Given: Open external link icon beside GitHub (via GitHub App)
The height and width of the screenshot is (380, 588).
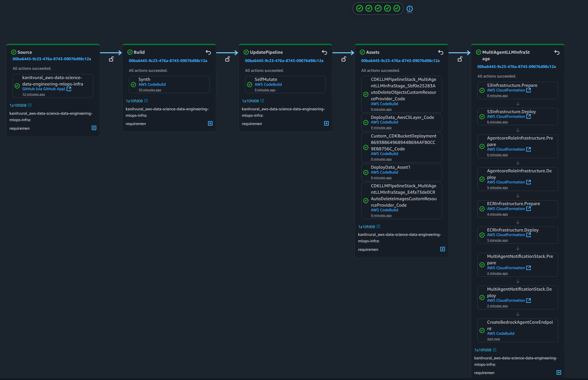Looking at the screenshot, I should click(x=69, y=89).
